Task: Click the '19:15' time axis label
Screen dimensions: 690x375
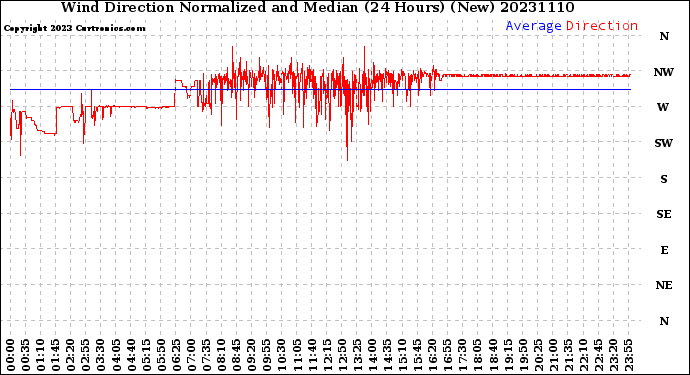Action: coord(508,355)
